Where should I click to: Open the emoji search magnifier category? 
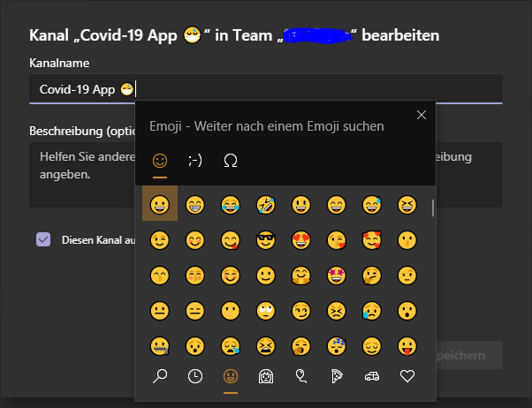pos(160,377)
